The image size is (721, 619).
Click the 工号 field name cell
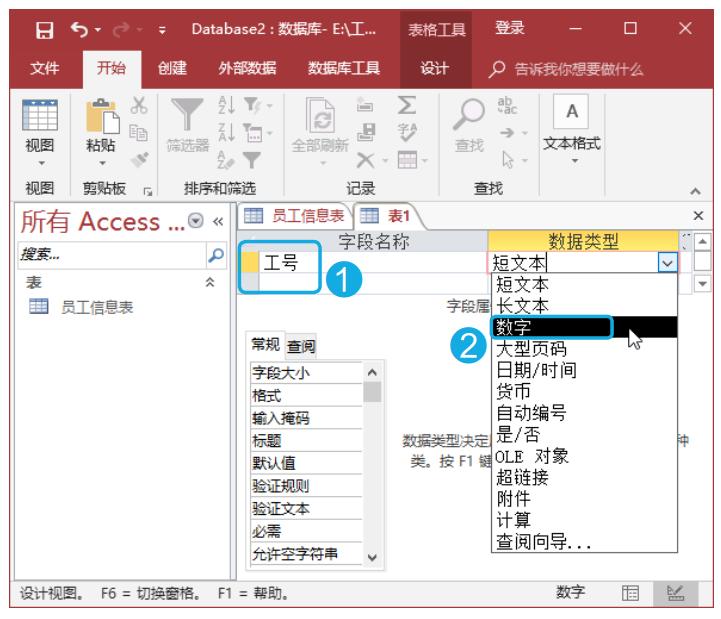click(372, 263)
